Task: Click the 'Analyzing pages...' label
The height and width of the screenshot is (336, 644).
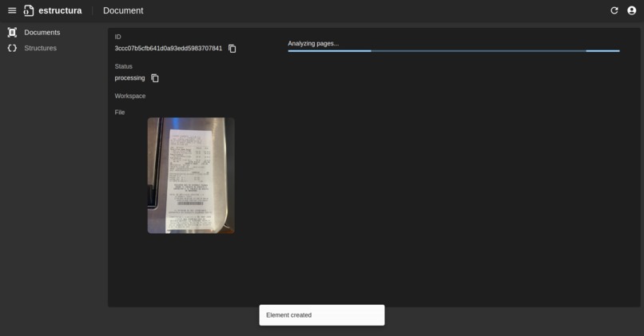Action: click(313, 43)
